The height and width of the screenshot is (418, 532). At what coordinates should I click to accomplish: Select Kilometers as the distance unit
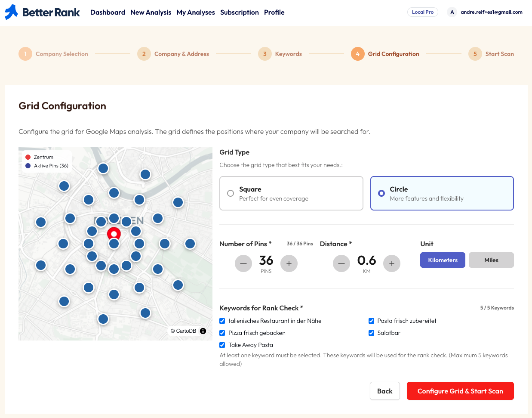443,260
